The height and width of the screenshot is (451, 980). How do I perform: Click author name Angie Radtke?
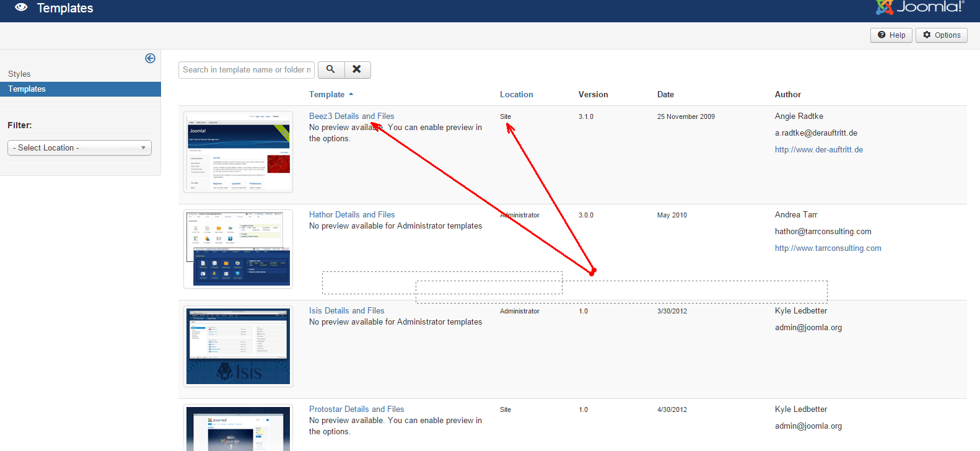(799, 116)
